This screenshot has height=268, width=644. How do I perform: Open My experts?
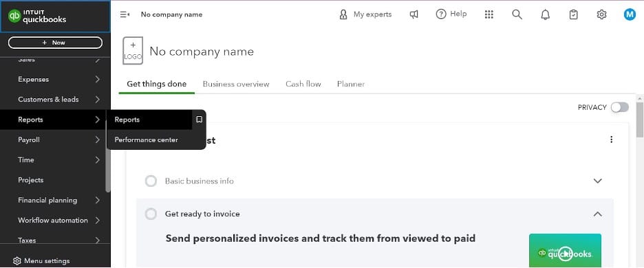point(365,14)
